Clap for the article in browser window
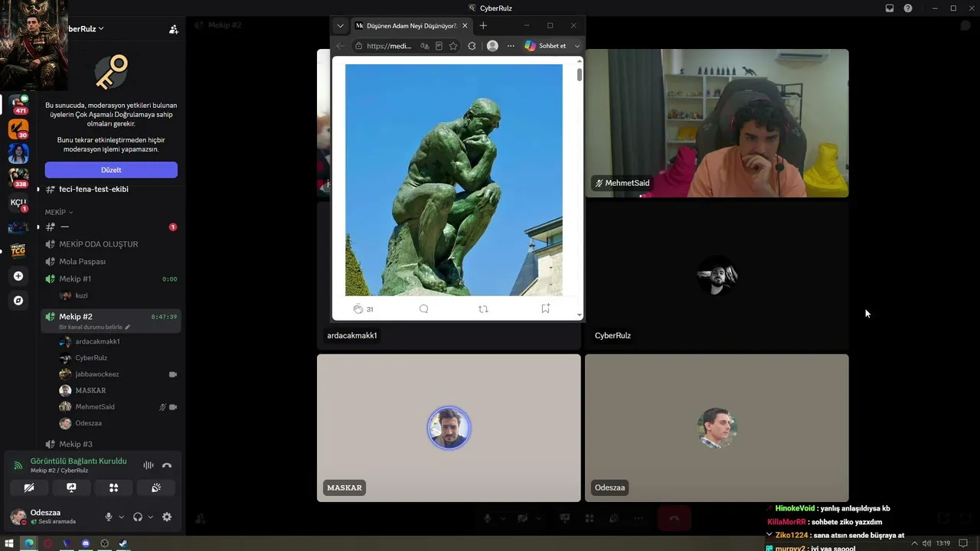The image size is (980, 551). [x=358, y=309]
